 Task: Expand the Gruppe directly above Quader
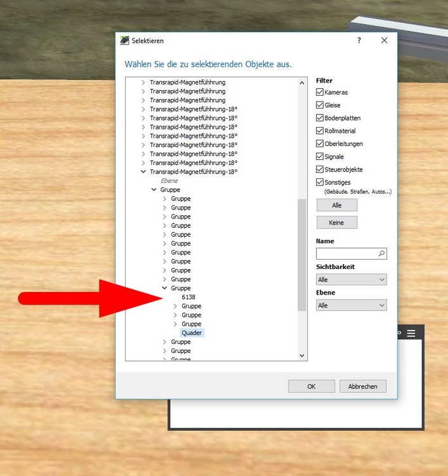click(175, 324)
